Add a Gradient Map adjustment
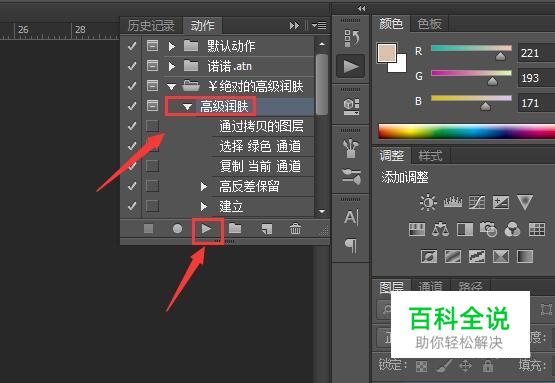The height and width of the screenshot is (383, 555). 525,256
